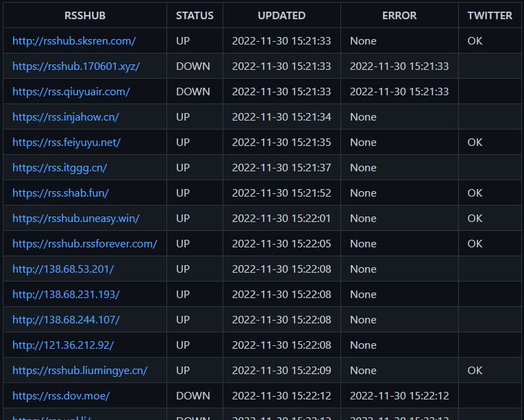
Task: Select Twitter OK for rsshub.uneasy.win
Action: pos(475,219)
